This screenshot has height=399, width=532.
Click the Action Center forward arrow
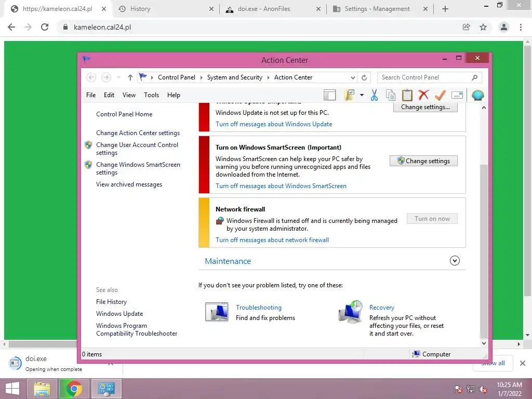point(106,78)
